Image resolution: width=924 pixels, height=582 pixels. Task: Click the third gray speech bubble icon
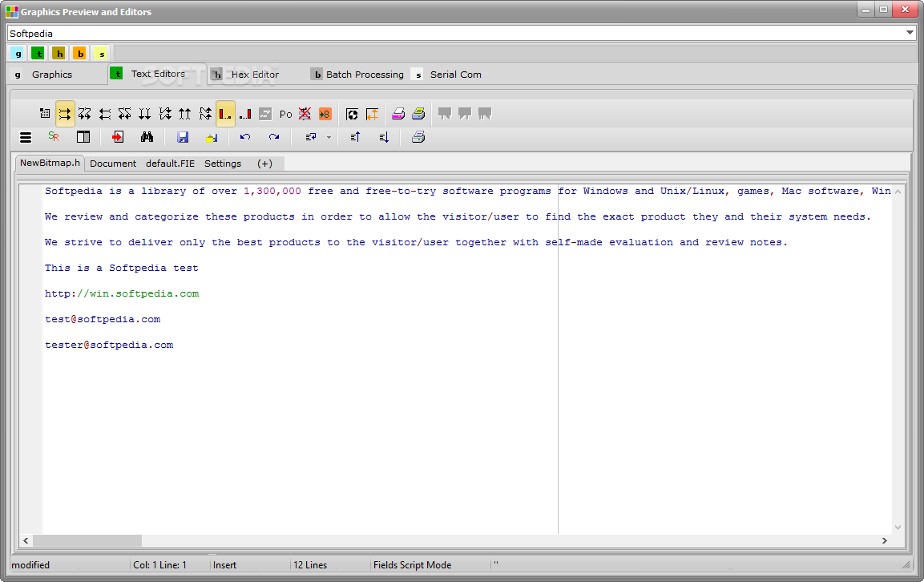485,114
